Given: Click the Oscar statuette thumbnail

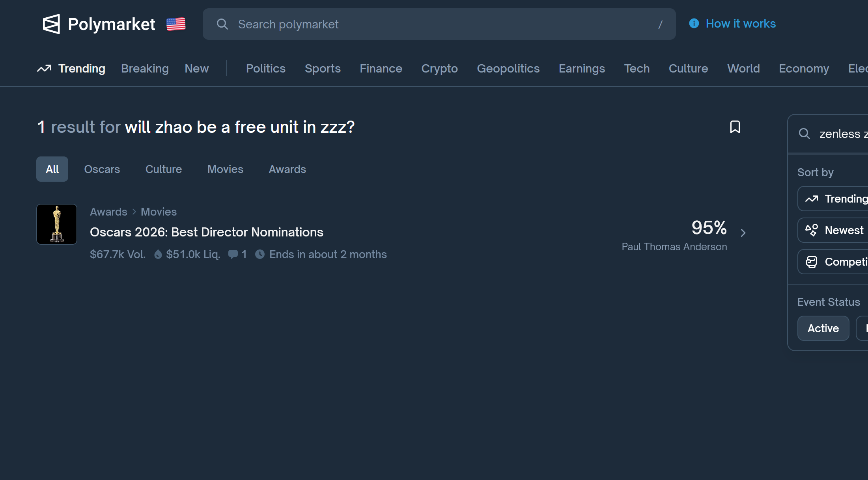Looking at the screenshot, I should [57, 224].
